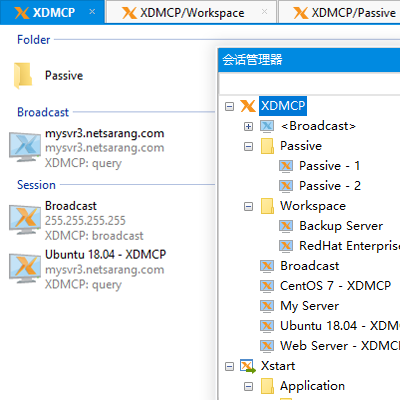Viewport: 400px width, 400px height.
Task: Switch to the XDMCP/Passive tab
Action: click(339, 12)
